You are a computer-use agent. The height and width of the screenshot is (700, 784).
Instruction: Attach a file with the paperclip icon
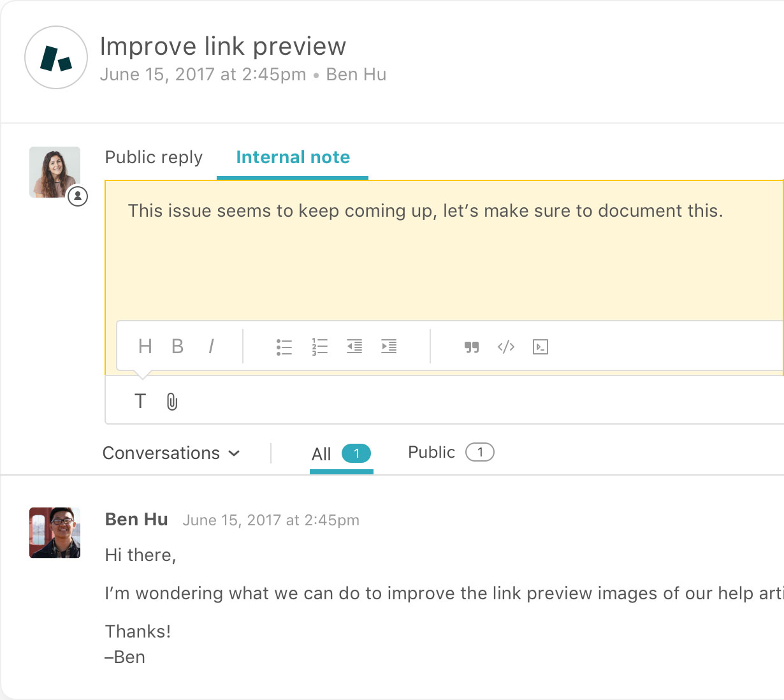(172, 402)
